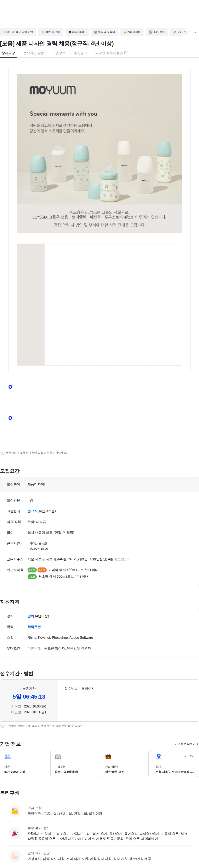
Task: Click the deadline date 2026.10.11(일)
Action: pyautogui.click(x=35, y=712)
